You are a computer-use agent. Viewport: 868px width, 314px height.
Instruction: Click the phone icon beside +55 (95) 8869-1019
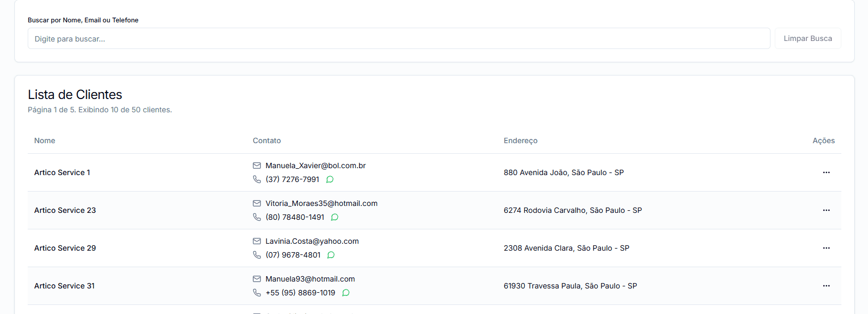[x=257, y=293]
